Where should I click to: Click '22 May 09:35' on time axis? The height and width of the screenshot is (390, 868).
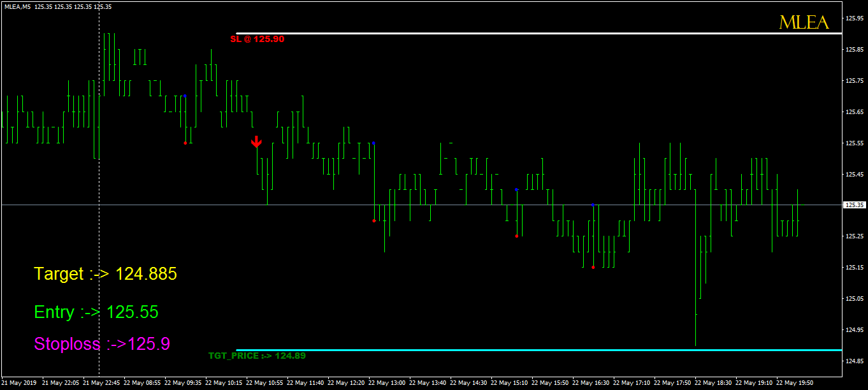[x=183, y=383]
